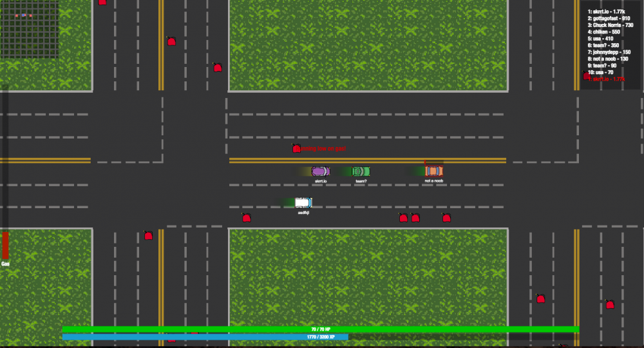Click the white car on the road

pyautogui.click(x=303, y=202)
